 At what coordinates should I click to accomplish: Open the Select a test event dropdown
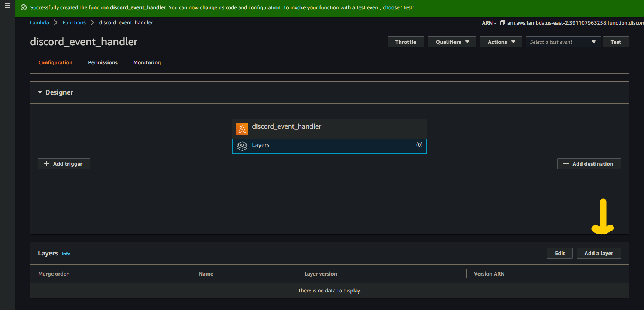pyautogui.click(x=563, y=42)
